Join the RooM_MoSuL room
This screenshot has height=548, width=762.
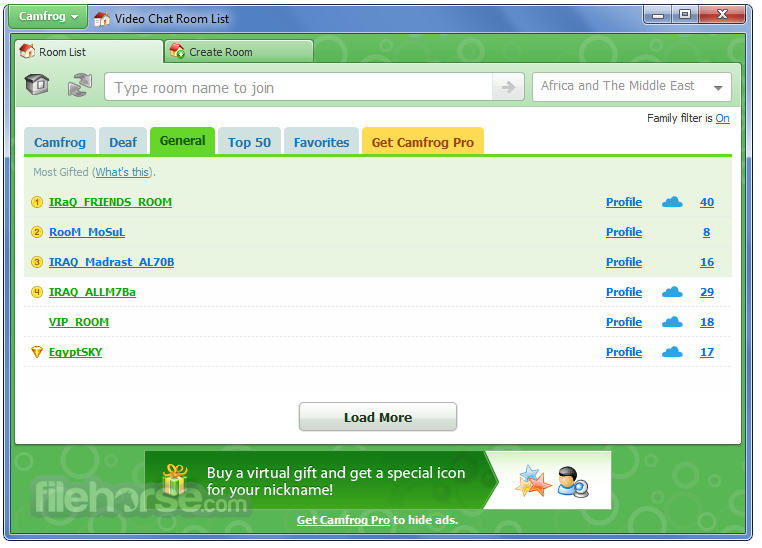(x=87, y=232)
